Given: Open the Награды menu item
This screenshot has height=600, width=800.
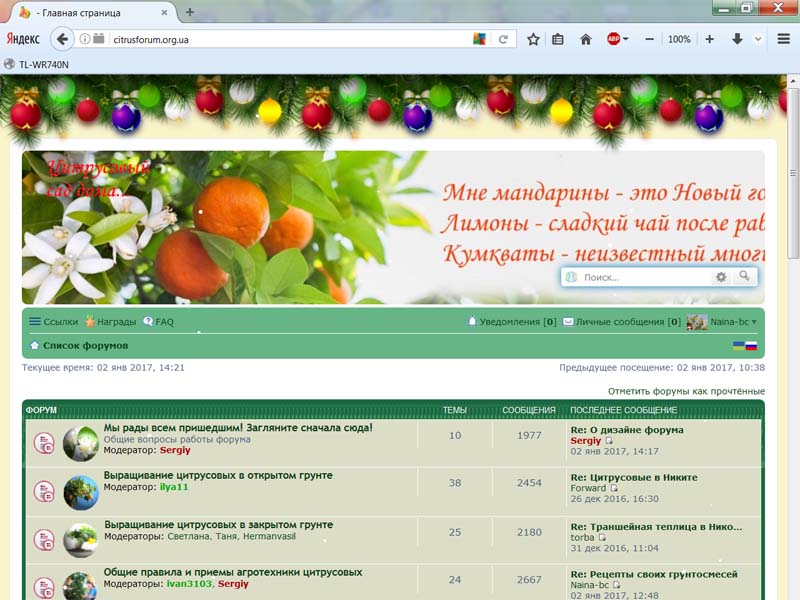Looking at the screenshot, I should coord(110,322).
